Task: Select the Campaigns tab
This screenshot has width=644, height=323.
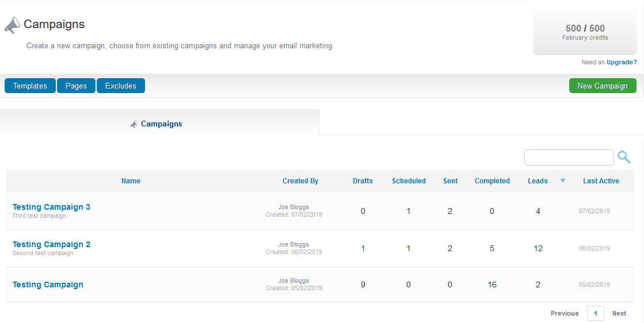Action: point(160,124)
